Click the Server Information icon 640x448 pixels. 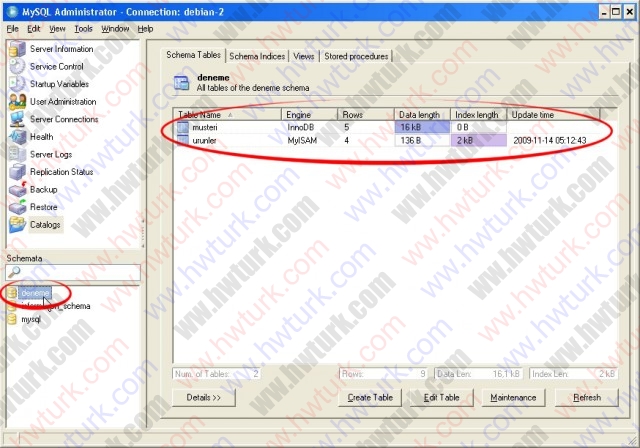point(18,49)
